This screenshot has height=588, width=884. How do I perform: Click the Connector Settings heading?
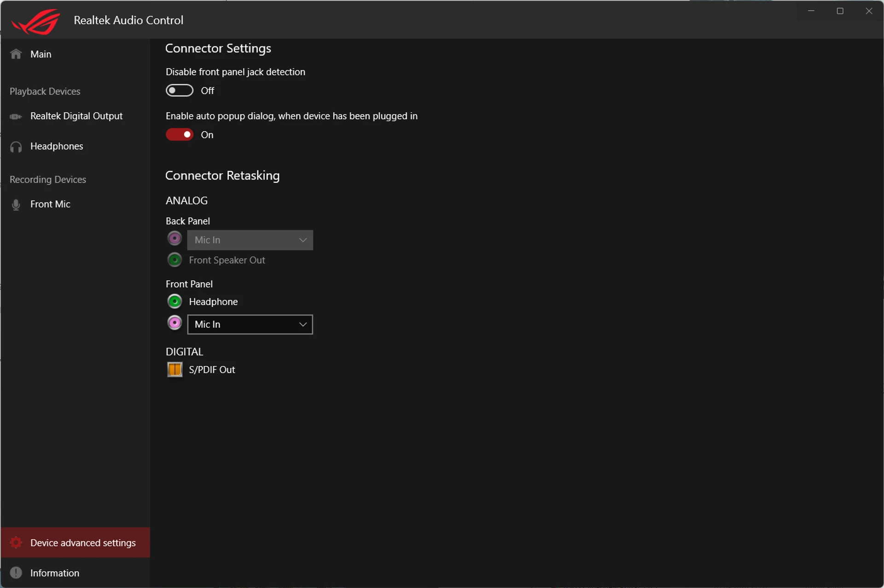tap(218, 48)
